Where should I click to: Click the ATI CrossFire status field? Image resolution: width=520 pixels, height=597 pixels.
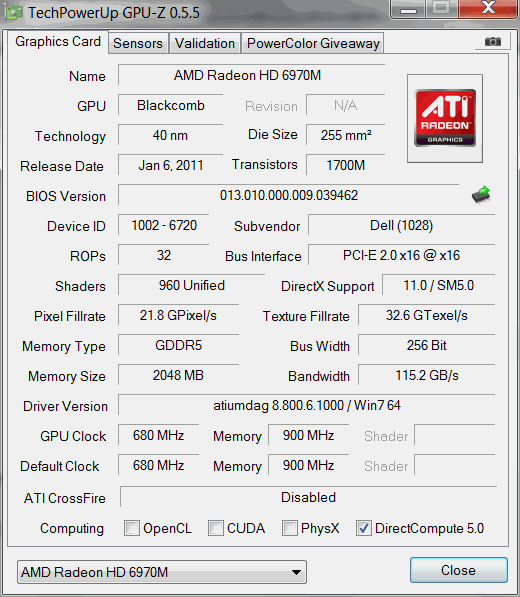tap(308, 497)
